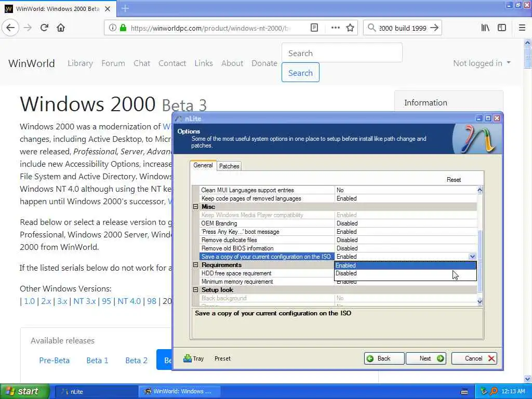
Task: Click the WinWorld Search button
Action: 300,73
